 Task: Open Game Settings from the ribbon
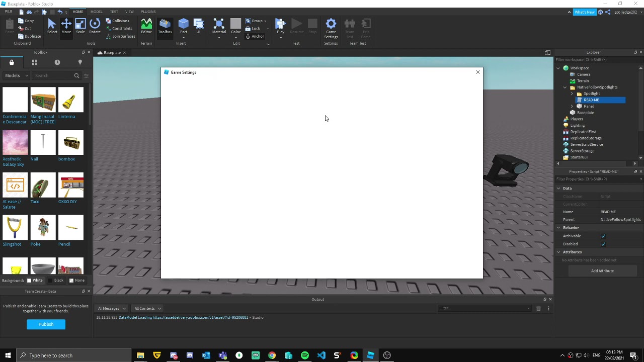(x=331, y=29)
